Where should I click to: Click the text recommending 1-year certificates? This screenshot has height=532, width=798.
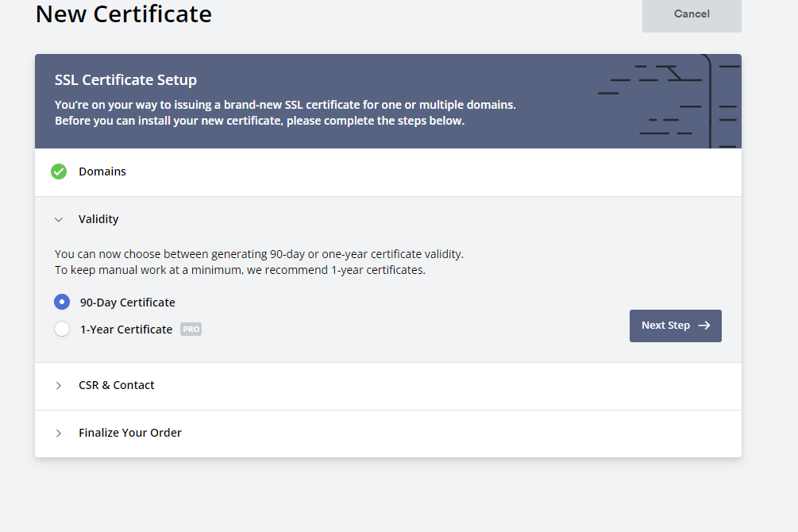pos(240,270)
